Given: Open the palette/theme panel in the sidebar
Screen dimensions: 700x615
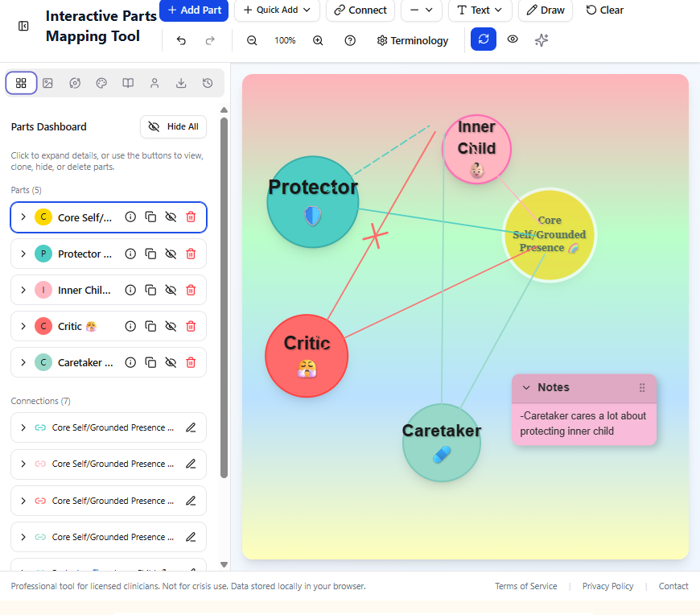Looking at the screenshot, I should click(101, 82).
